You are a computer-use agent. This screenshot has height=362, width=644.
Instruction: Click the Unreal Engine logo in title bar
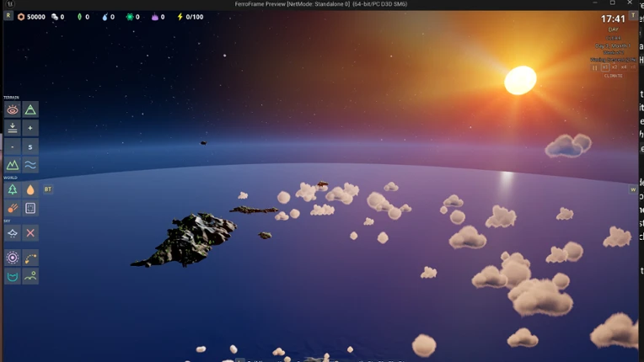tap(10, 4)
